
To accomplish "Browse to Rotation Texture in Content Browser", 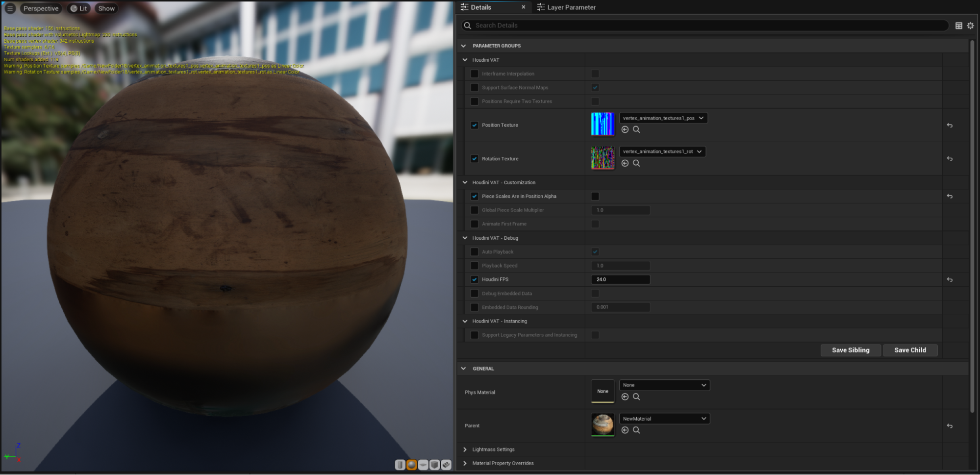I will tap(636, 163).
